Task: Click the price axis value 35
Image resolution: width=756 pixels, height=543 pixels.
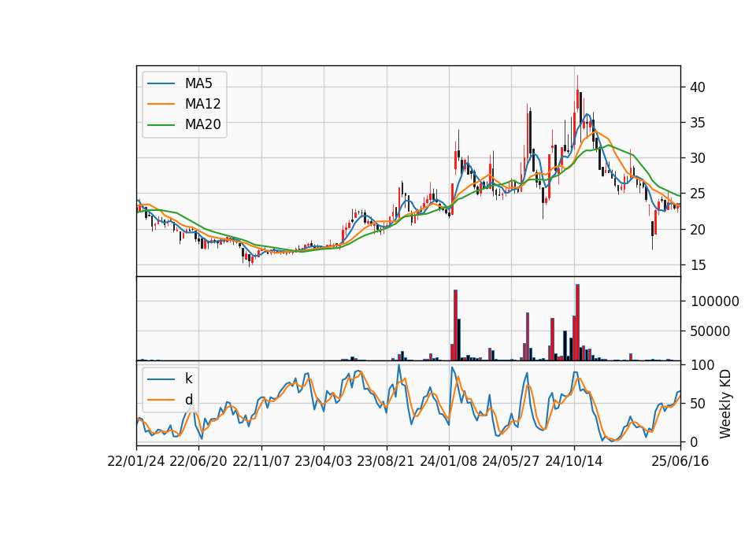Action: (698, 123)
